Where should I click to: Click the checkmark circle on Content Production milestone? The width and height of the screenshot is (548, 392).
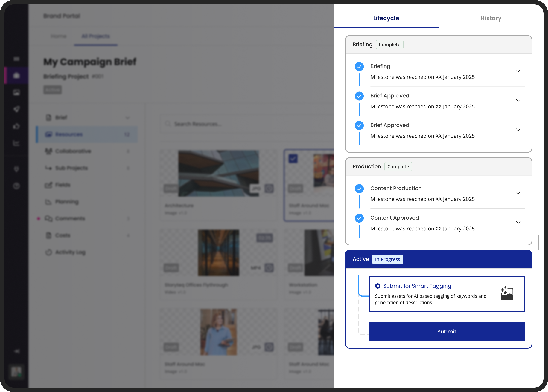359,189
